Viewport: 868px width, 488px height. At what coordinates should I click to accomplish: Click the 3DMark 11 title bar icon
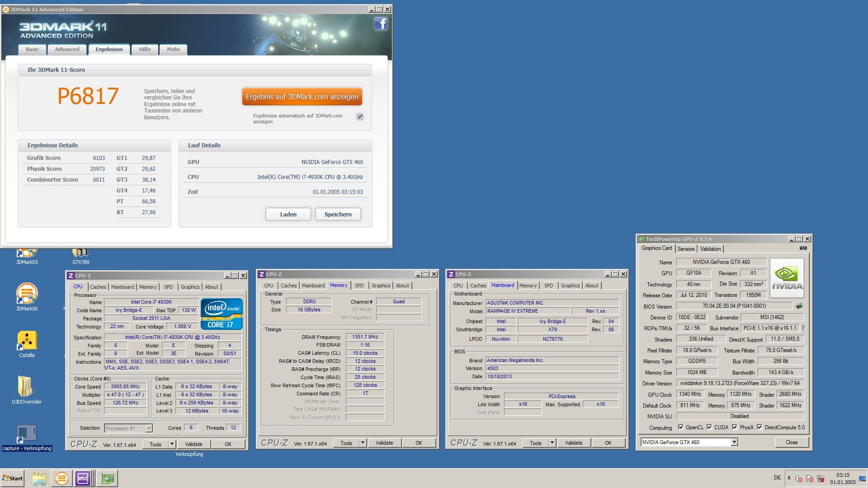pyautogui.click(x=6, y=9)
